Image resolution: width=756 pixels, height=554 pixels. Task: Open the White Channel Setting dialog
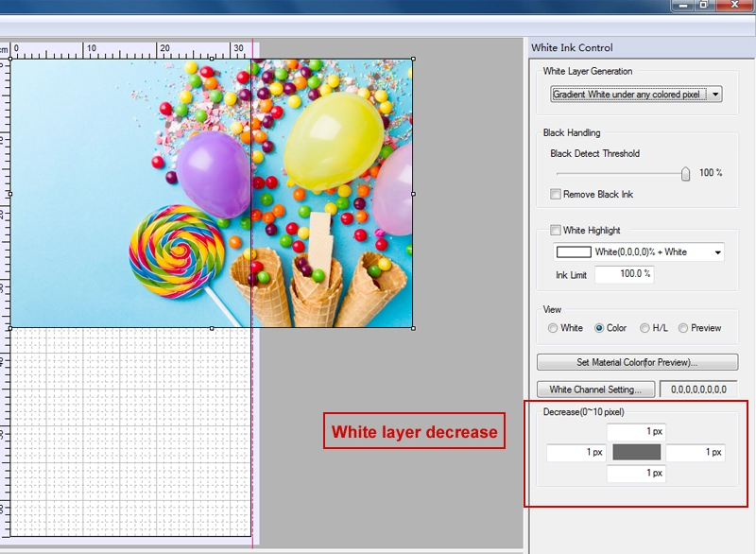[x=593, y=388]
